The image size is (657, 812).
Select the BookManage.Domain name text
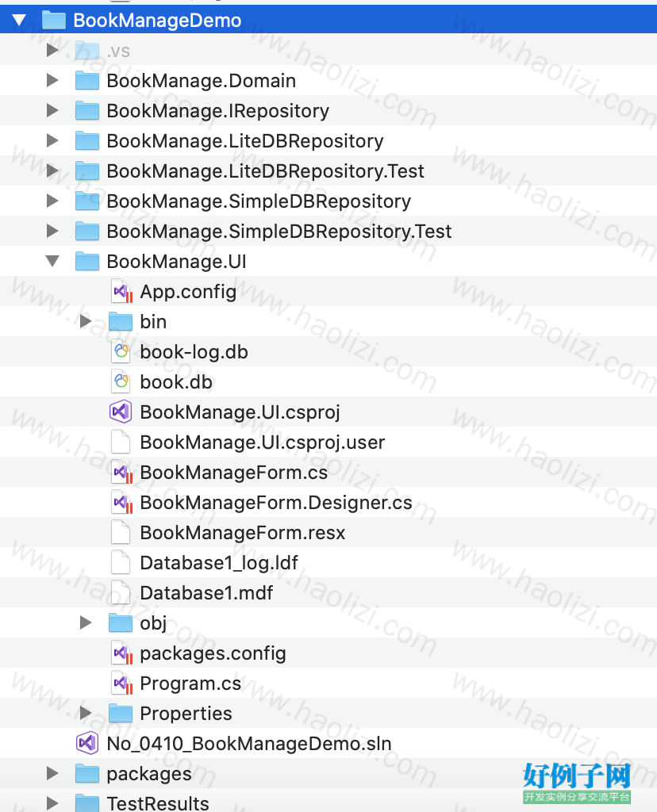(201, 81)
